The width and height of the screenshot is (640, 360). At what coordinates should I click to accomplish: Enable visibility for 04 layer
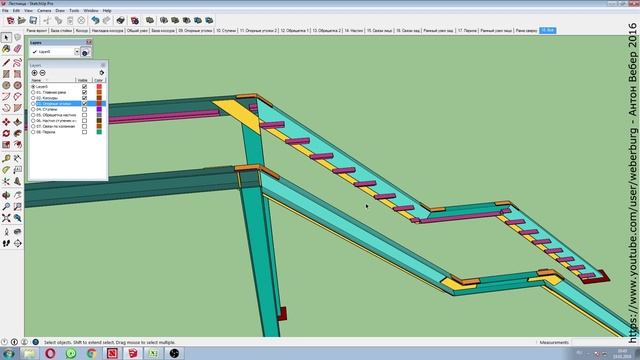[84, 109]
